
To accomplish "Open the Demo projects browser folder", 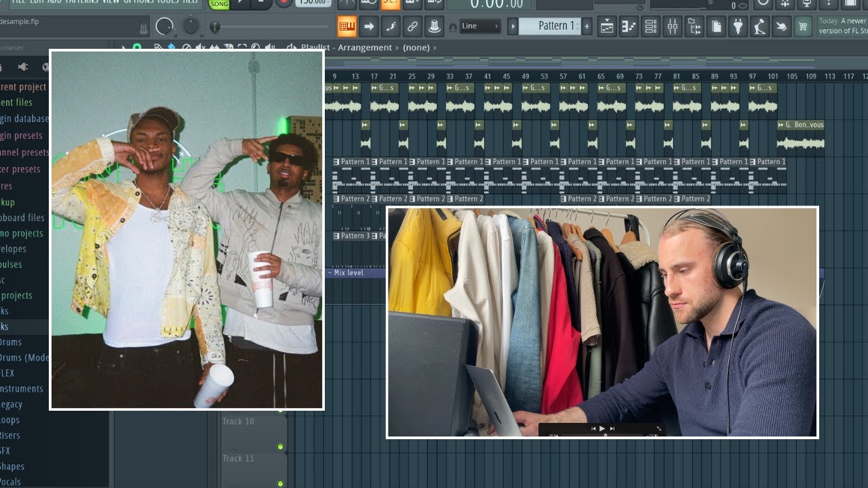I will click(x=22, y=233).
